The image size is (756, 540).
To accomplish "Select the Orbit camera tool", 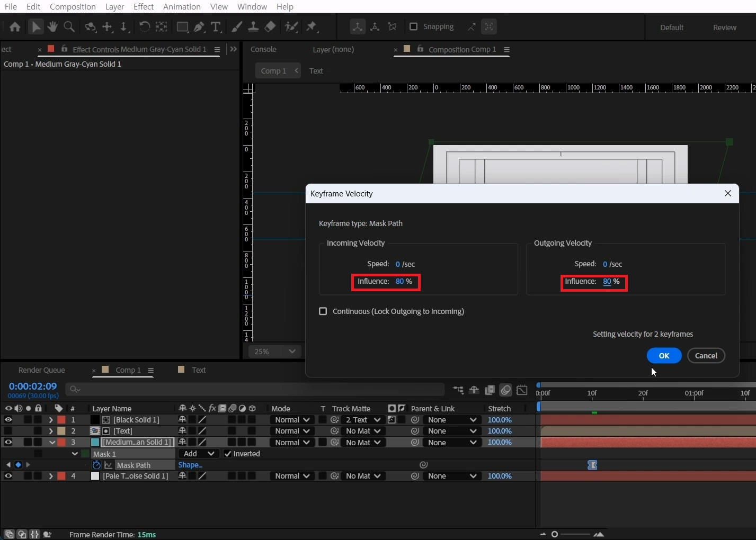I will (91, 26).
